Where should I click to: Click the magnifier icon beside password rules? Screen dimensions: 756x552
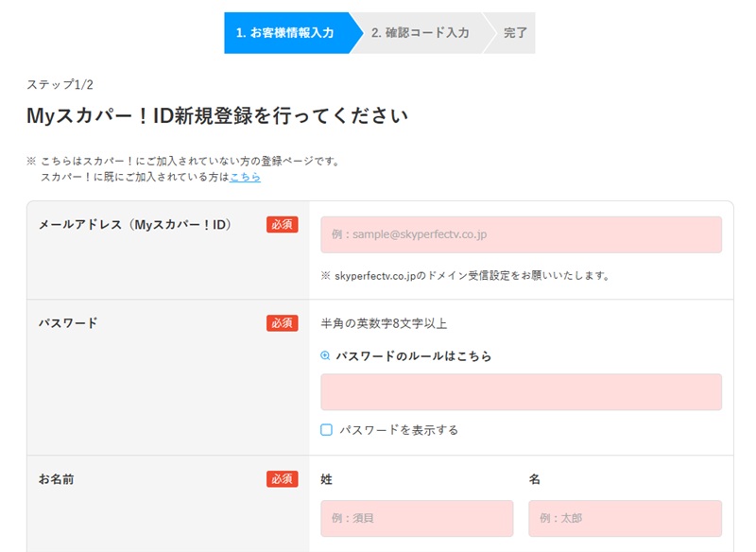point(326,356)
